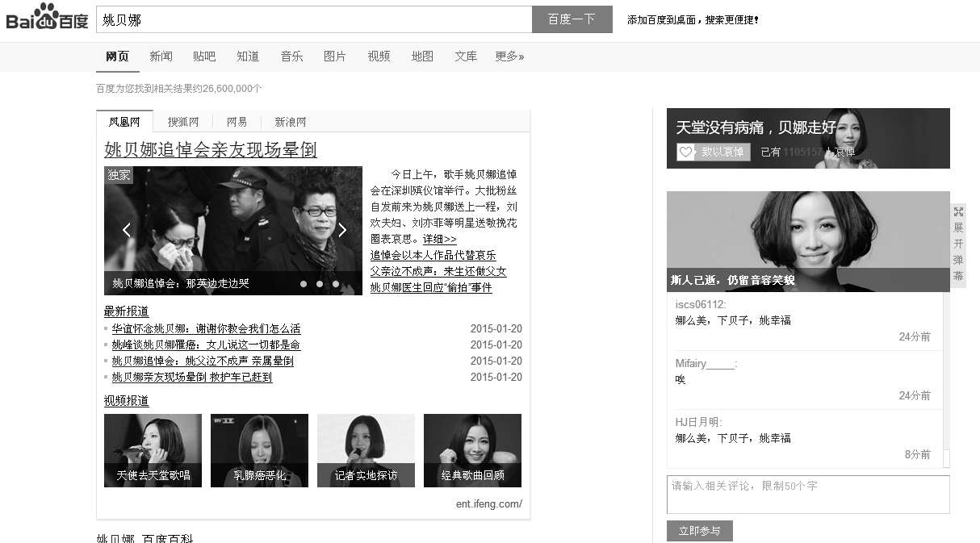Open the 姚贝娜_百度百科 result

[144, 538]
